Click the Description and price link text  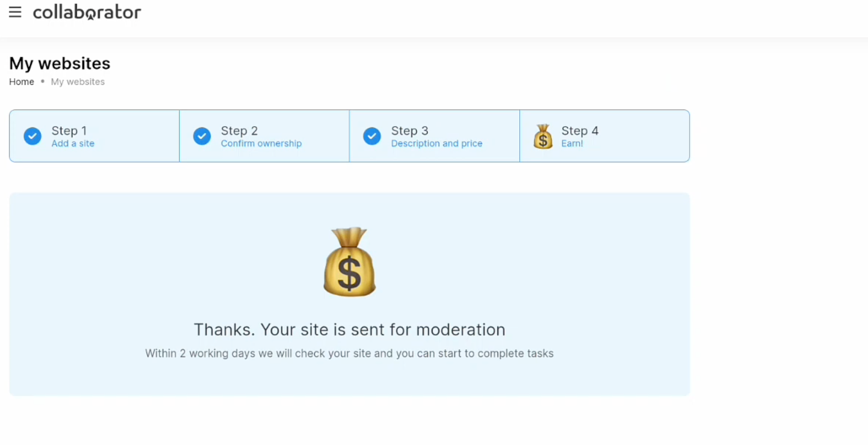tap(437, 143)
